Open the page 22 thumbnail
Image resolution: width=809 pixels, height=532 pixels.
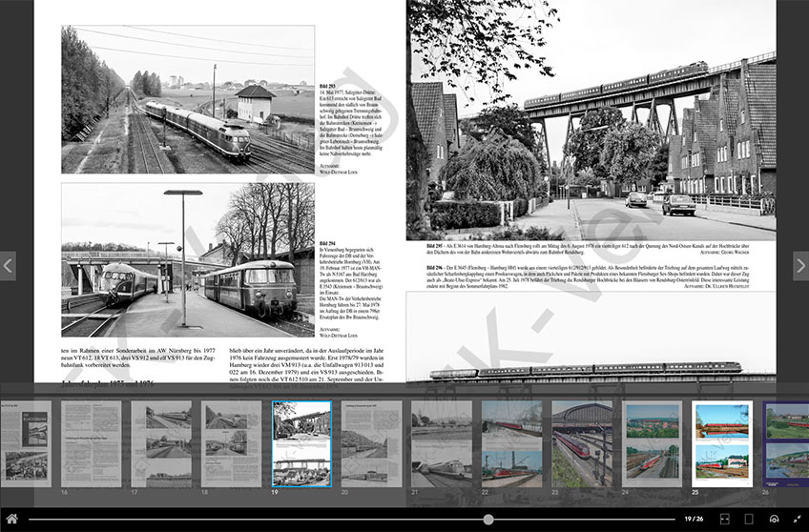pos(511,444)
